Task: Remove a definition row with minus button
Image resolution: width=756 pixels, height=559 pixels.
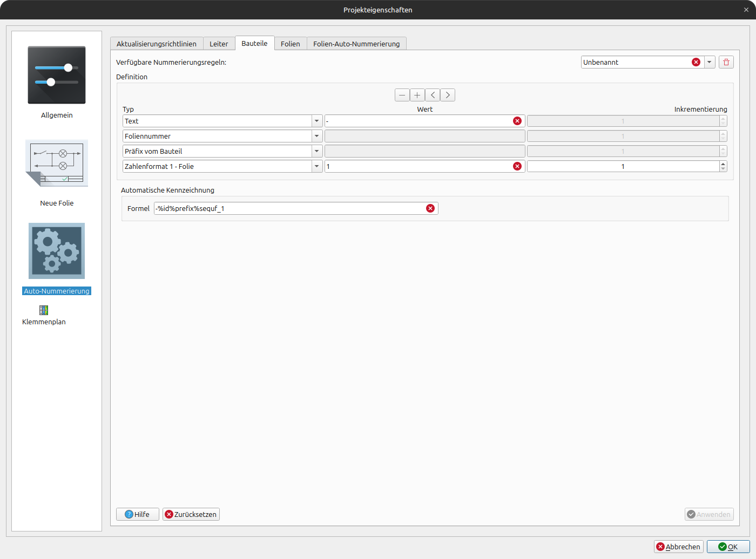Action: [x=402, y=95]
